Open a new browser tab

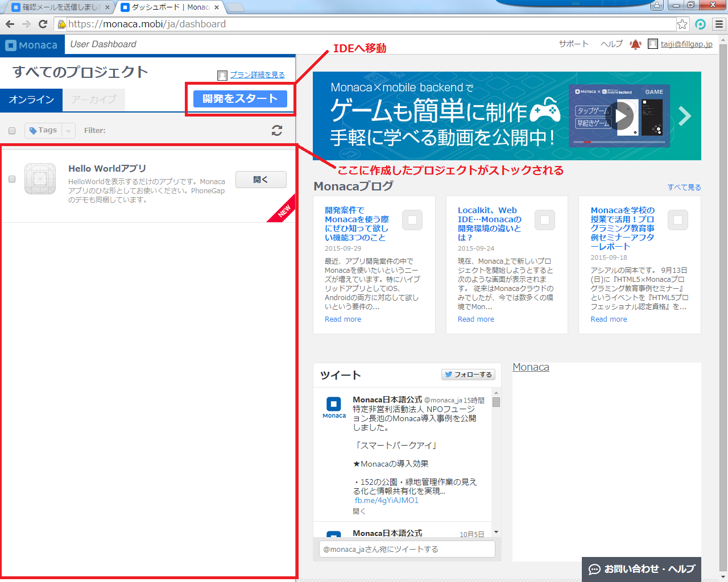[235, 7]
